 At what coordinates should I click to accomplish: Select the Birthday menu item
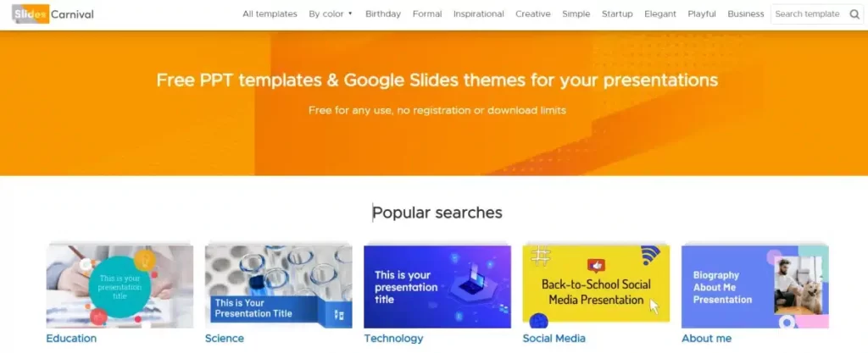[383, 14]
